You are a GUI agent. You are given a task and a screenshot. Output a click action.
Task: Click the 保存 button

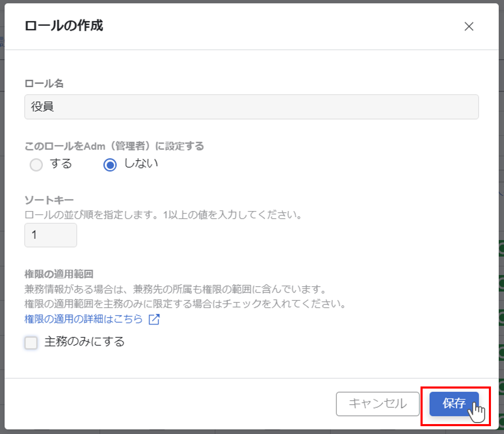coord(454,404)
